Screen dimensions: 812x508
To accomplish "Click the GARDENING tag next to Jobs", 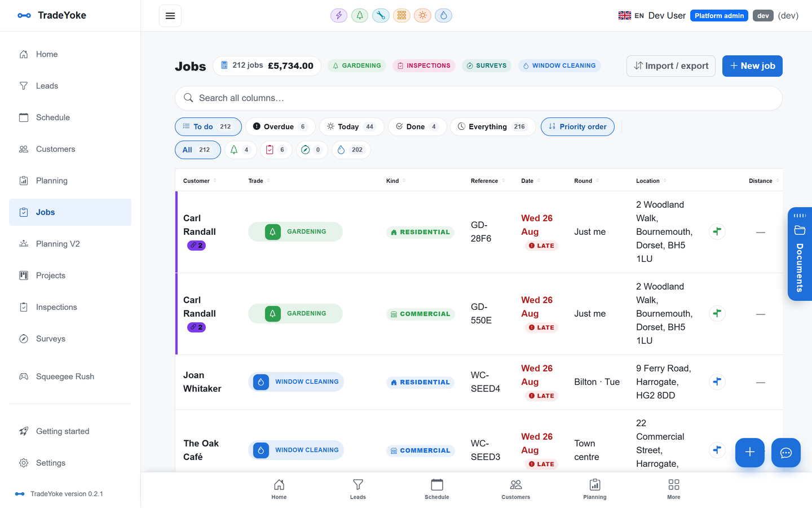I will click(x=357, y=65).
